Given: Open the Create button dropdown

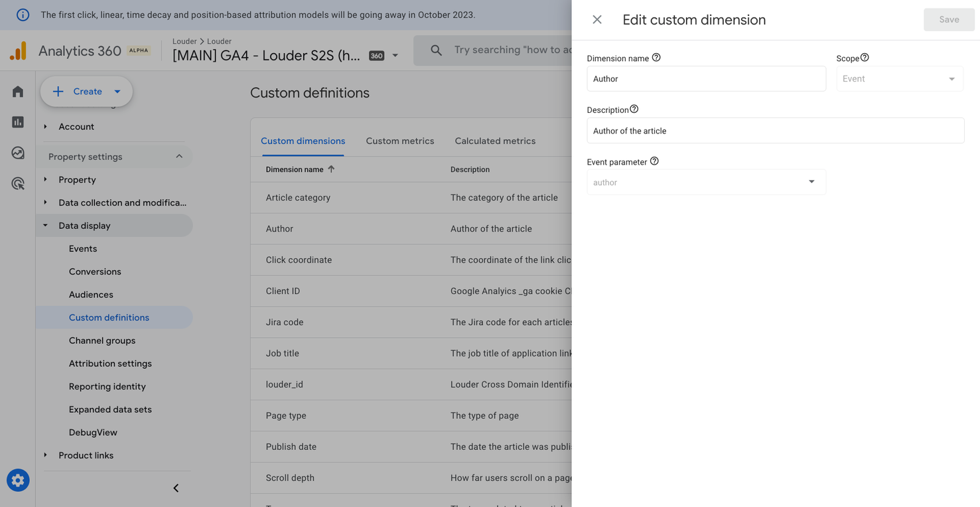Looking at the screenshot, I should coord(117,92).
